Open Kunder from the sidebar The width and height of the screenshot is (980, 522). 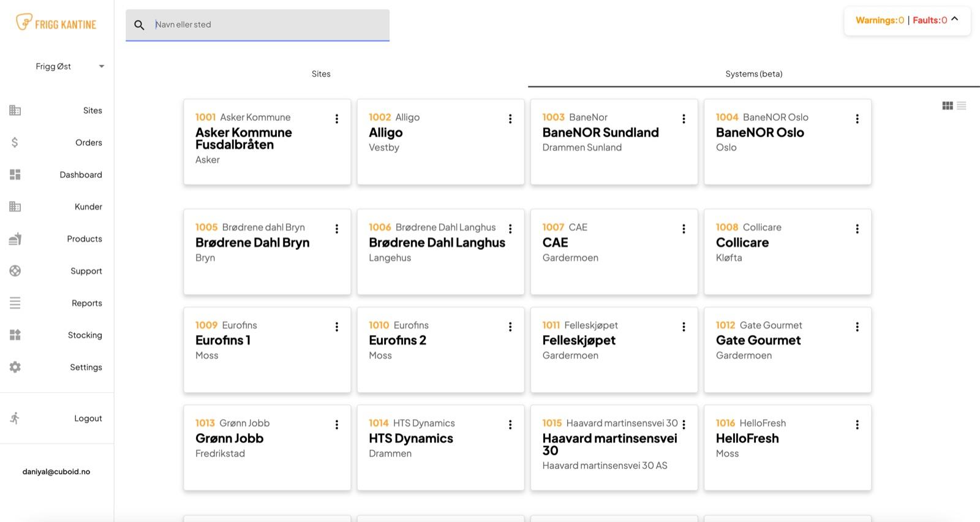[x=88, y=206]
